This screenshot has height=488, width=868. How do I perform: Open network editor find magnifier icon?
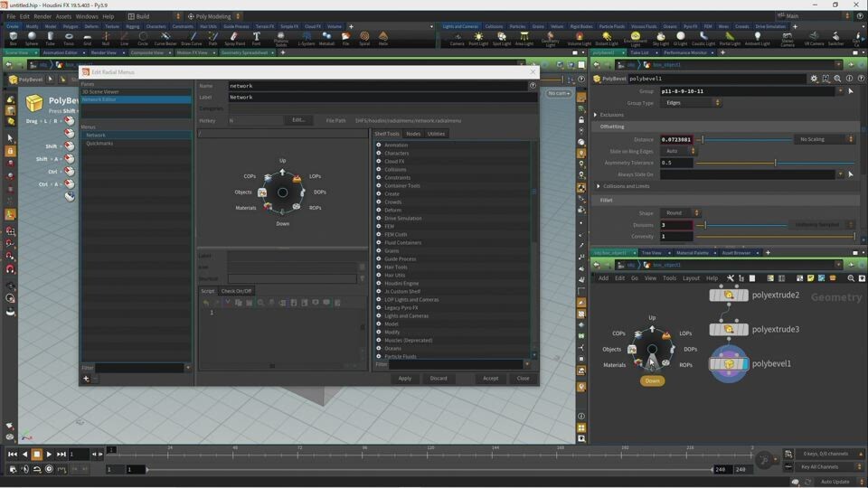coord(850,278)
